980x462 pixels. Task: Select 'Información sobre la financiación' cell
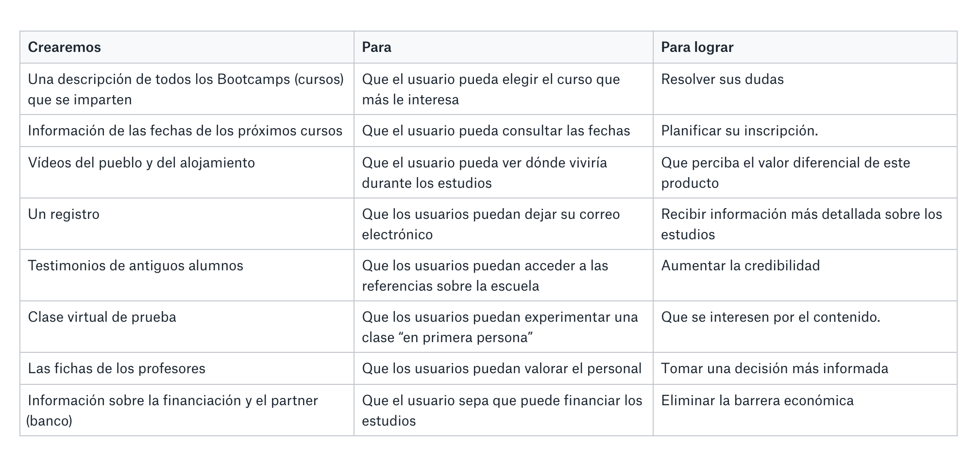pyautogui.click(x=187, y=410)
